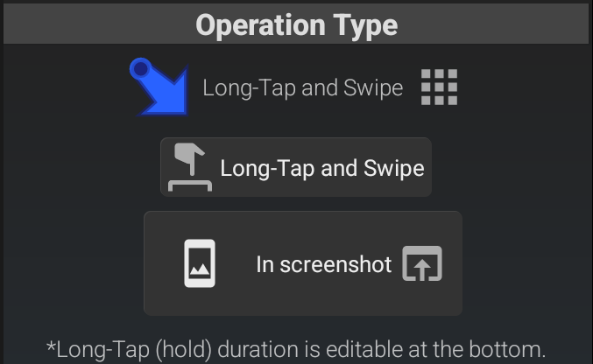
Task: Click the phone screenshot image icon
Action: click(x=200, y=263)
